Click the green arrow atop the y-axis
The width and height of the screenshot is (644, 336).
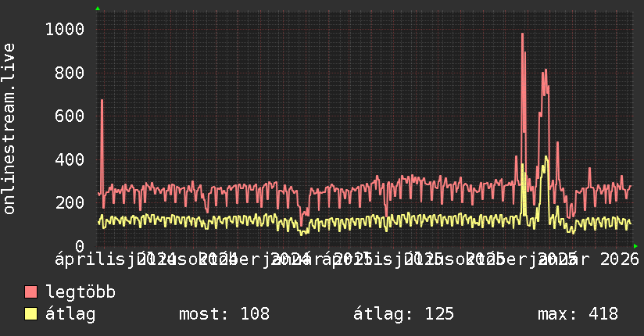98,9
